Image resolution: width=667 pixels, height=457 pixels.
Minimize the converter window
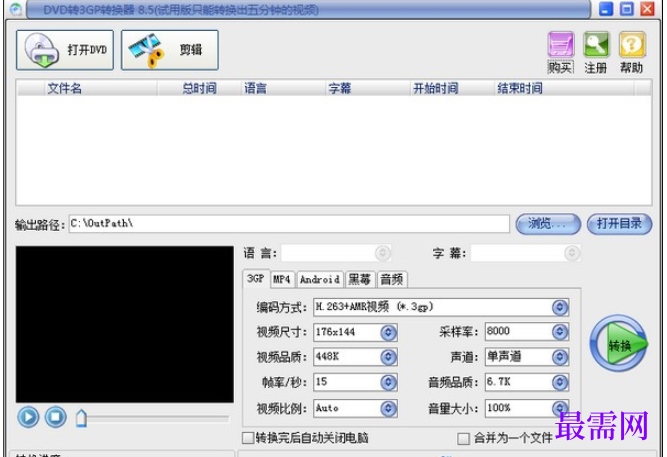(606, 9)
